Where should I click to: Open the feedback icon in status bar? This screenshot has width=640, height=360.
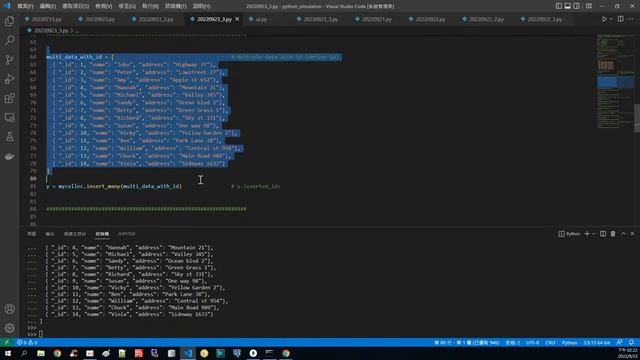(x=620, y=342)
